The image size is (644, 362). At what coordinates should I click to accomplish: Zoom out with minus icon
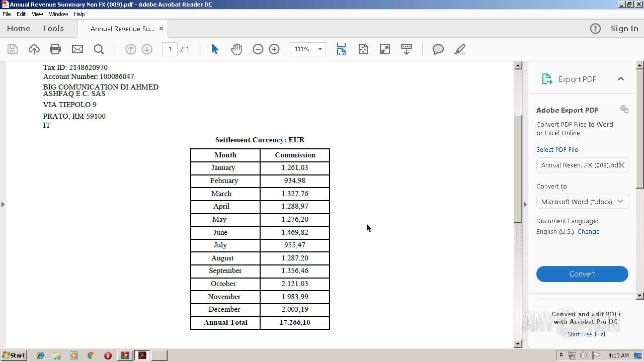(x=258, y=49)
